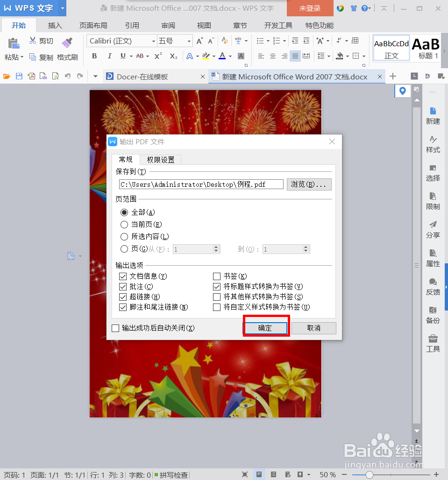This screenshot has height=480, width=448.
Task: Switch to 审阅 ribbon tab
Action: tap(168, 25)
